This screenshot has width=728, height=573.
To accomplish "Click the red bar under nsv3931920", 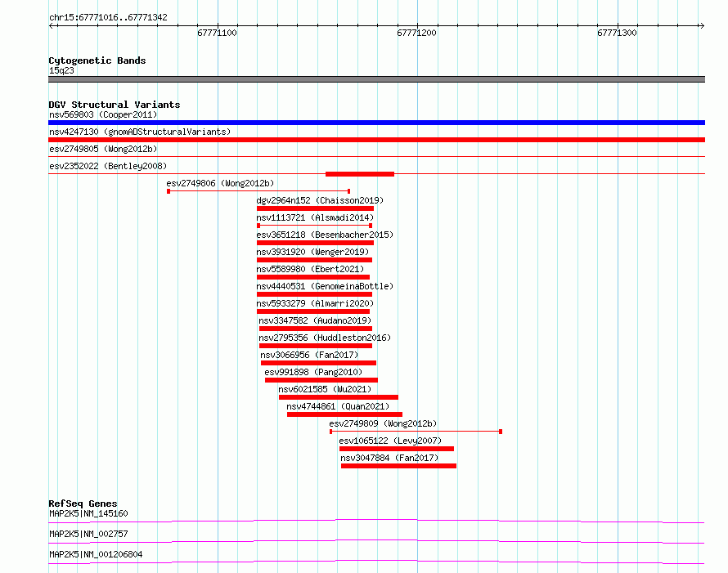I will point(314,260).
